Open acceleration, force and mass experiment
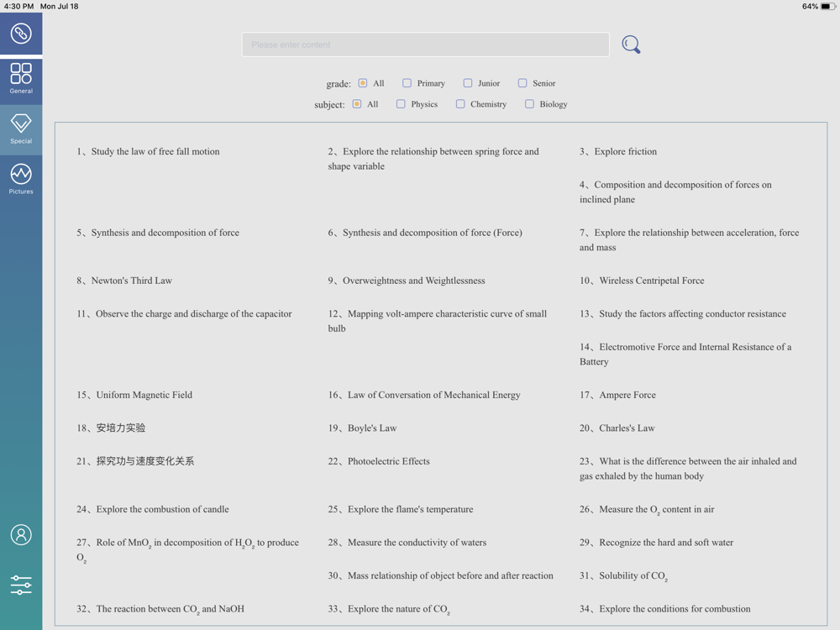840x630 pixels. pos(689,240)
